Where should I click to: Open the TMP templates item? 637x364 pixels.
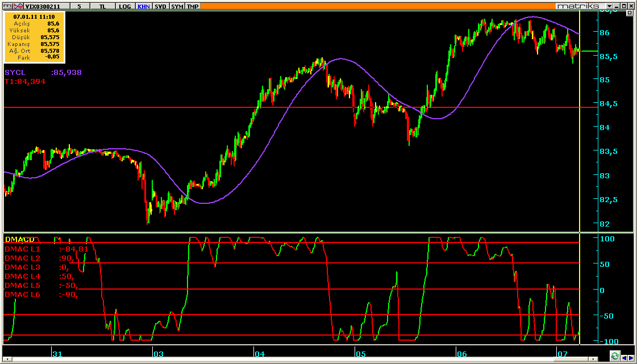click(193, 6)
